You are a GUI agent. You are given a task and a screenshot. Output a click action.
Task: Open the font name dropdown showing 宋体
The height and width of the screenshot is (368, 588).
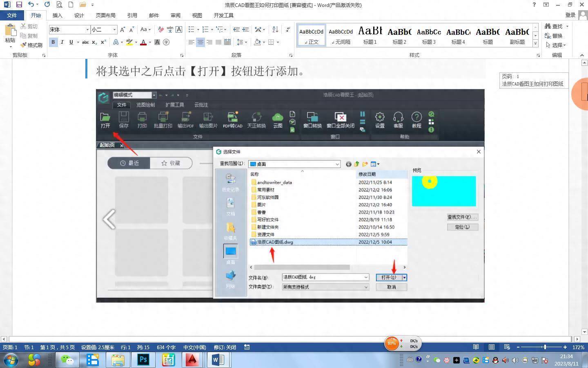point(87,29)
